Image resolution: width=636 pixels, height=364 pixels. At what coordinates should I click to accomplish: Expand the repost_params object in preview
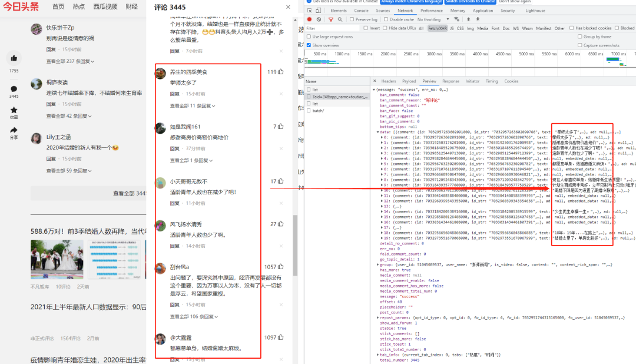(377, 317)
